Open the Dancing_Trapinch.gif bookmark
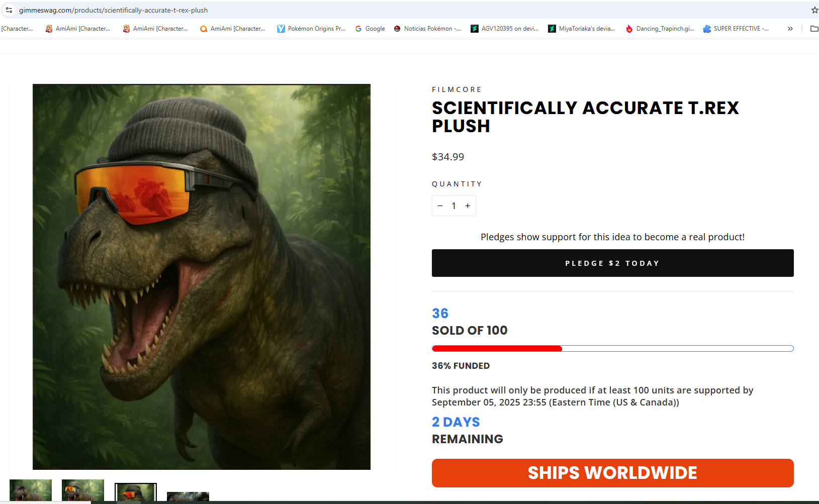Screen dimensions: 819x504 click(660, 29)
